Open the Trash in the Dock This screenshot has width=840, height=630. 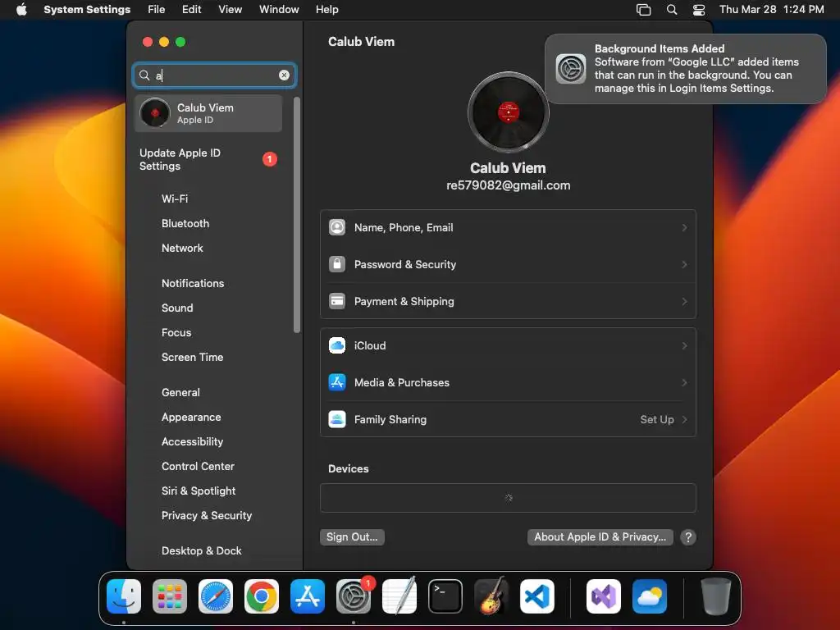point(715,596)
